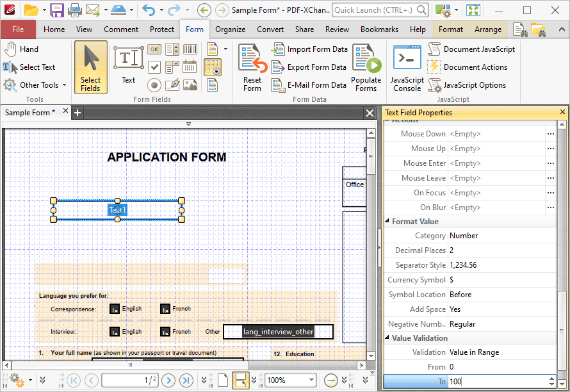Click the Reset Form icon
Image resolution: width=570 pixels, height=392 pixels.
coord(252,68)
